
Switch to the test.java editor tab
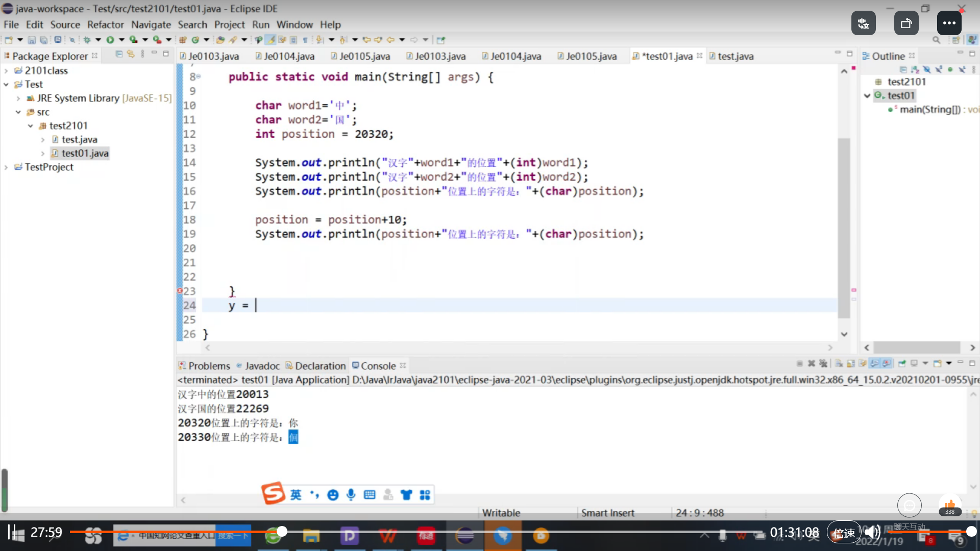[735, 56]
